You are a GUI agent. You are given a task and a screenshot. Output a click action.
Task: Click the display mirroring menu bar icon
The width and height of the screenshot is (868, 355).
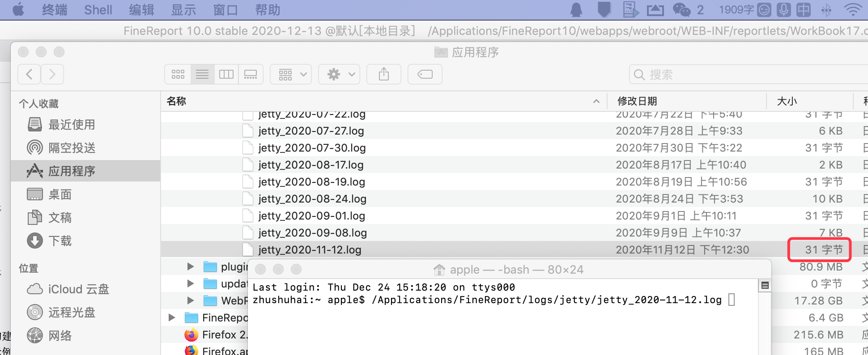click(x=655, y=9)
